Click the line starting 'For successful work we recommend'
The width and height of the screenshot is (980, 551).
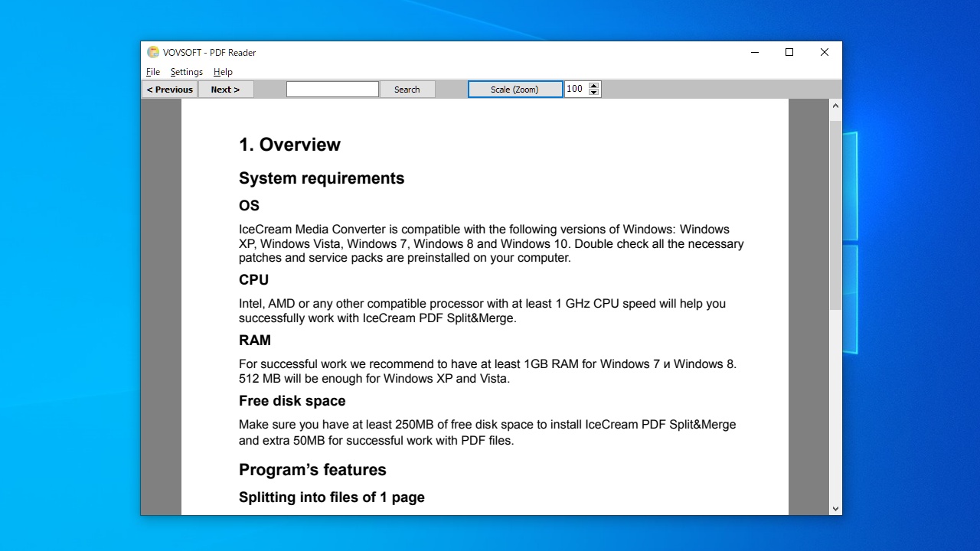488,364
